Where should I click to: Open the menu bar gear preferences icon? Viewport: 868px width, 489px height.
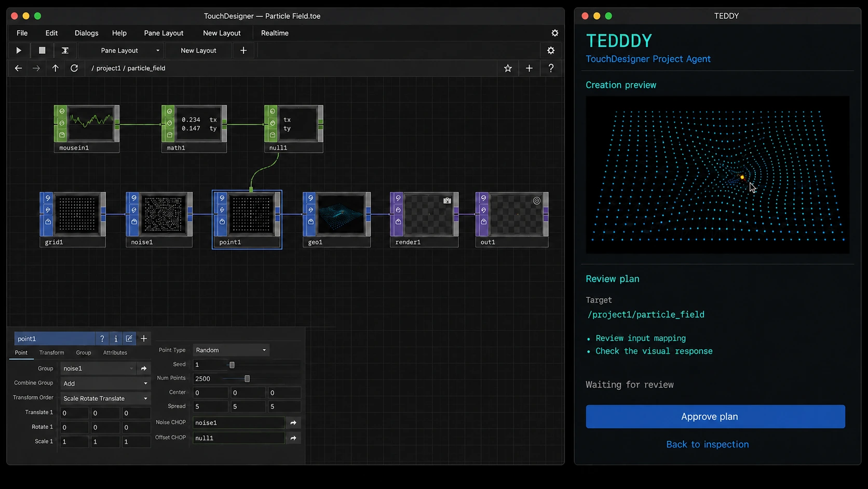(554, 33)
